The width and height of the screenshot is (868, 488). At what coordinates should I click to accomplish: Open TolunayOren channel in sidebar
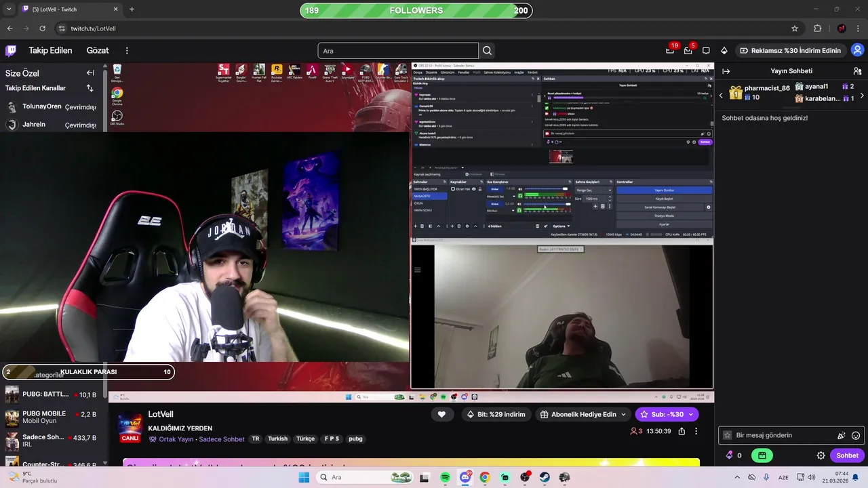(x=52, y=106)
